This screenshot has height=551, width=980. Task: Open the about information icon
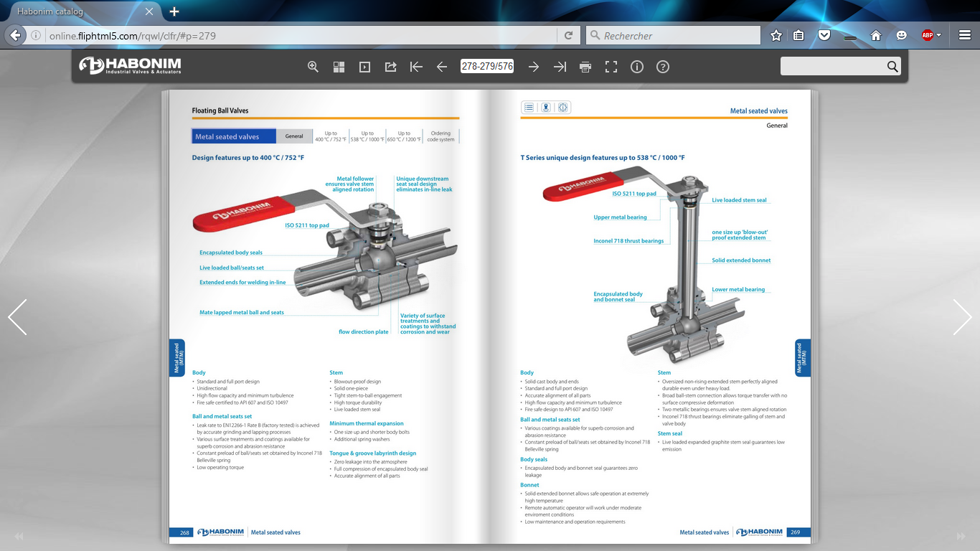(x=637, y=67)
